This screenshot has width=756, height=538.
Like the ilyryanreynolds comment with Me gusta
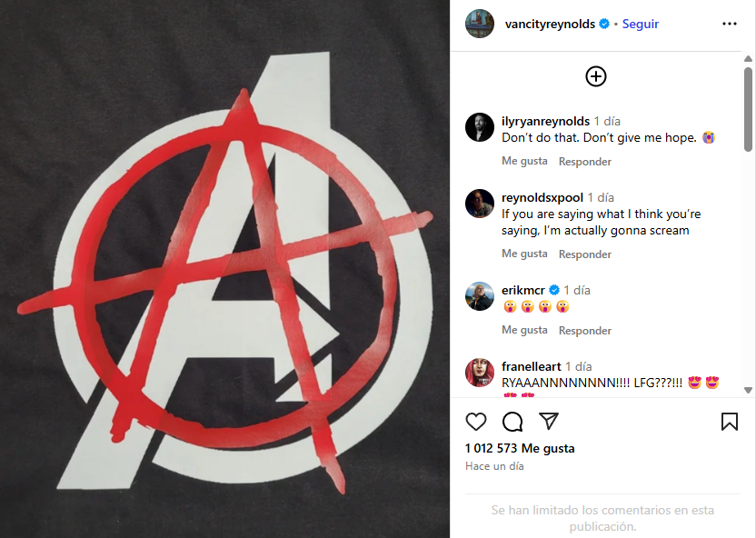(524, 161)
